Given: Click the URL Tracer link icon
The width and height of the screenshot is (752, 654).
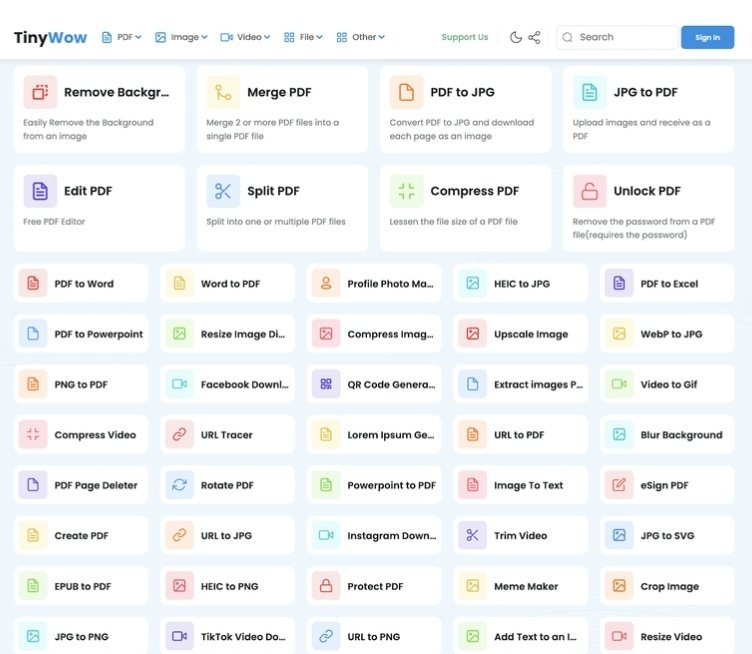Looking at the screenshot, I should tap(179, 434).
